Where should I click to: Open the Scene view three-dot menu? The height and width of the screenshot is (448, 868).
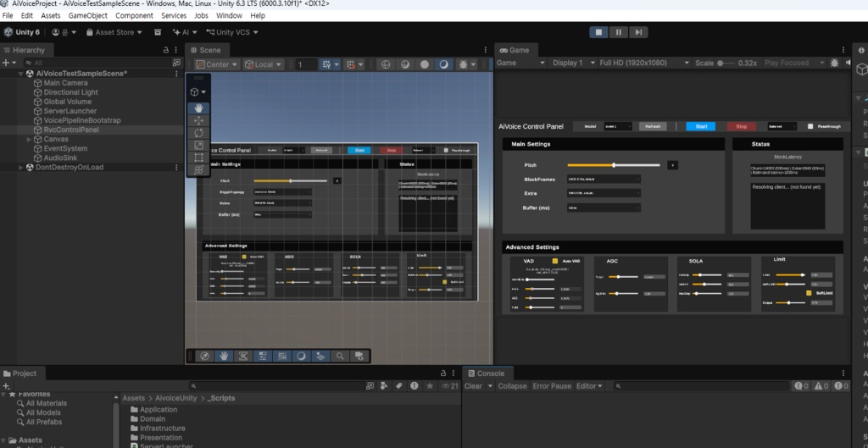coord(486,50)
